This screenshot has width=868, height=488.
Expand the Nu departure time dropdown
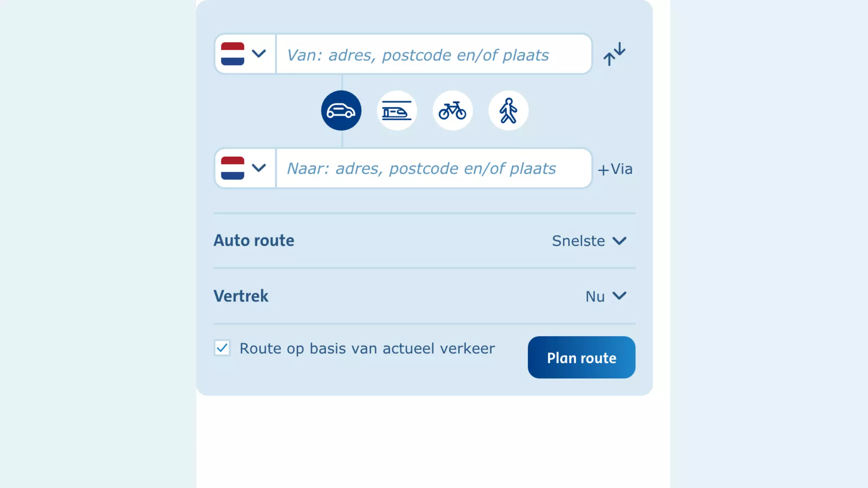click(x=606, y=297)
